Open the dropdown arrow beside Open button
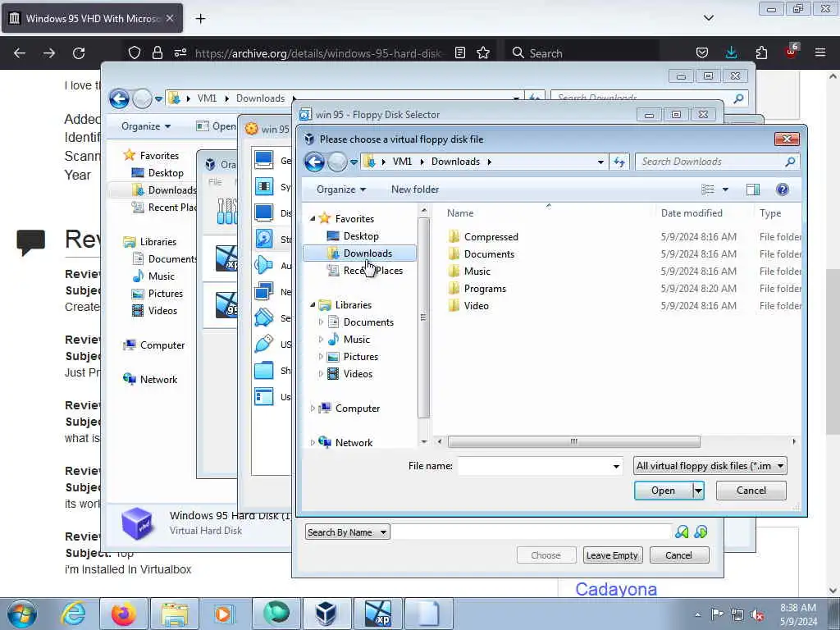 [x=698, y=491]
